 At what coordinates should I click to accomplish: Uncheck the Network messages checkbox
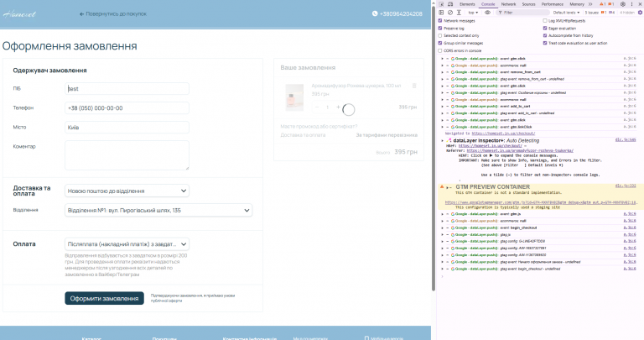pos(440,20)
